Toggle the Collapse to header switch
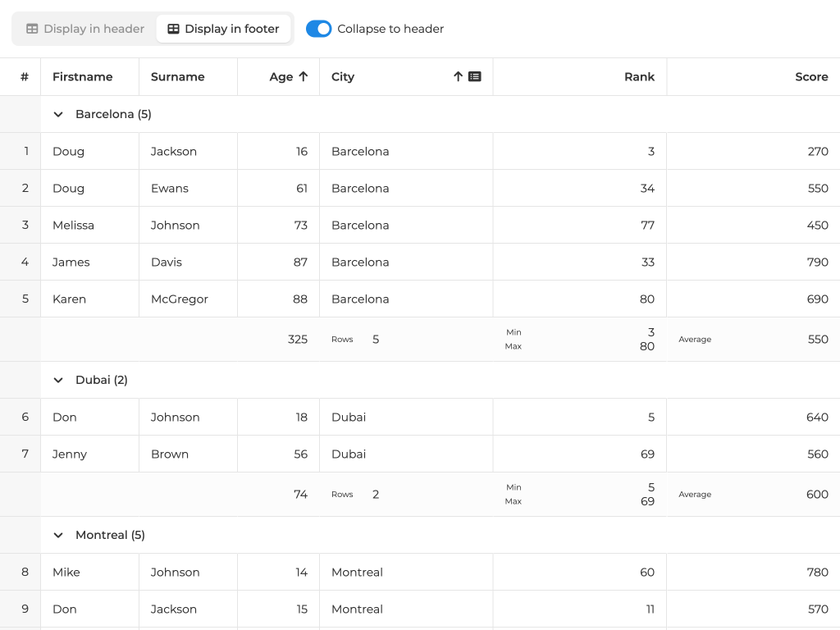The image size is (840, 630). pyautogui.click(x=318, y=29)
